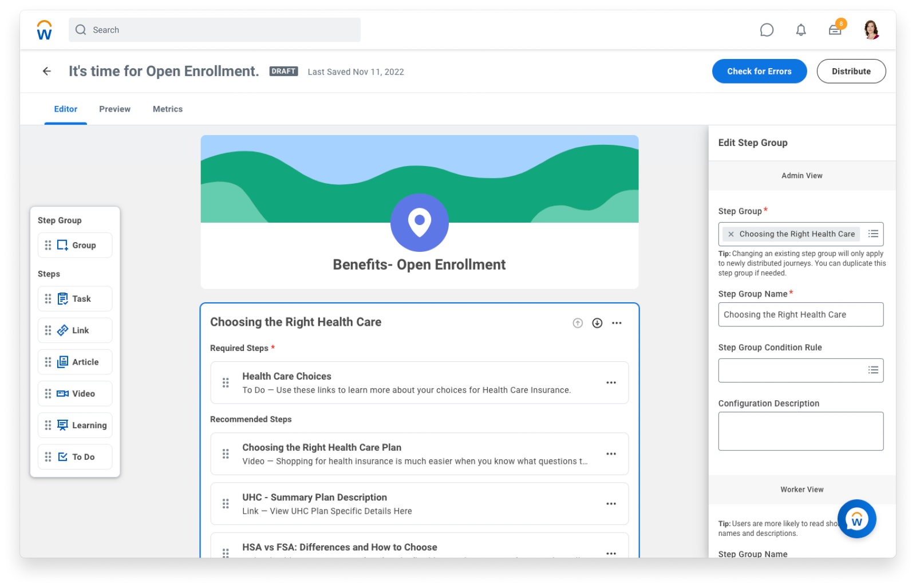Open the notifications bell
This screenshot has width=916, height=588.
[801, 30]
